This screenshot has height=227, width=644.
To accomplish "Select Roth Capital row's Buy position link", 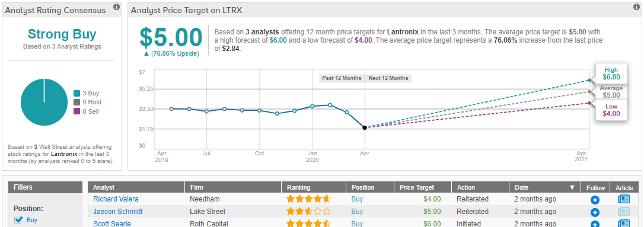I will click(357, 223).
